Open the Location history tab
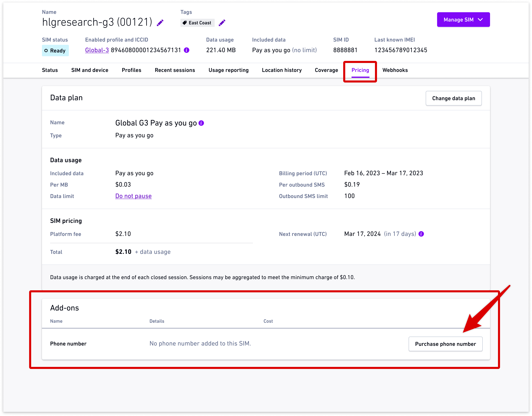The height and width of the screenshot is (416, 532). click(282, 70)
